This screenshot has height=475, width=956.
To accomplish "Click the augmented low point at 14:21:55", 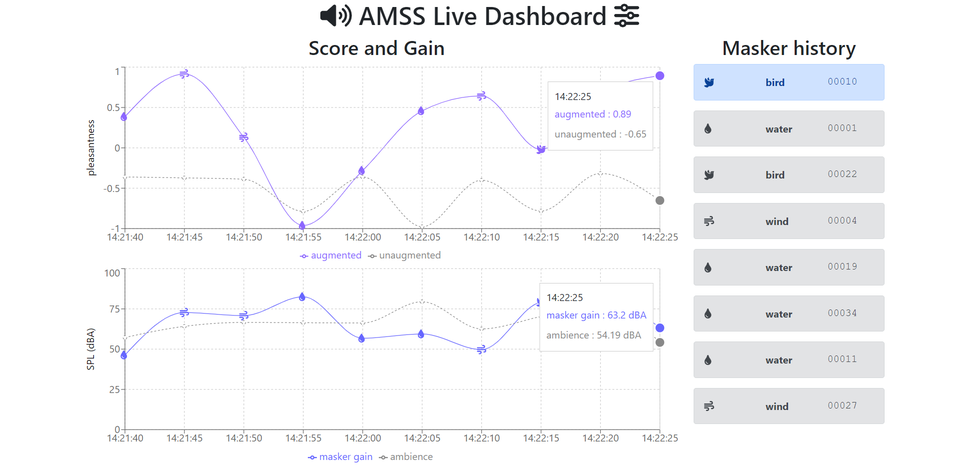I will [302, 225].
